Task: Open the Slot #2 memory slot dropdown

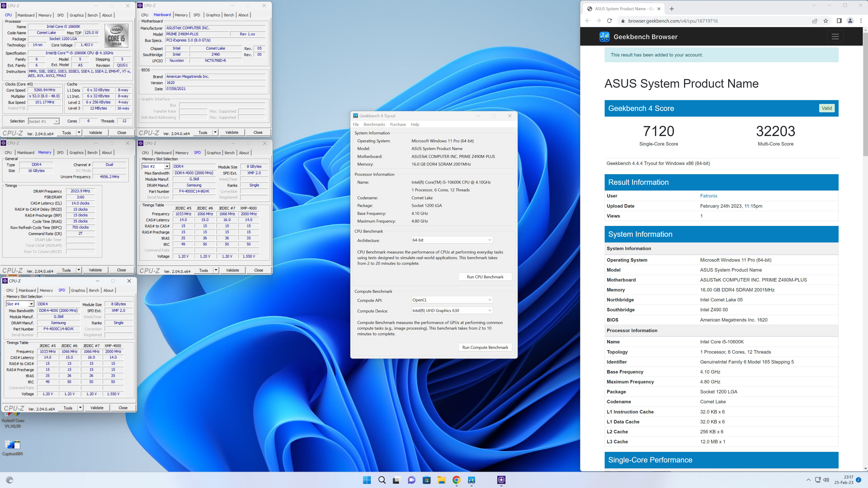Action: [155, 166]
